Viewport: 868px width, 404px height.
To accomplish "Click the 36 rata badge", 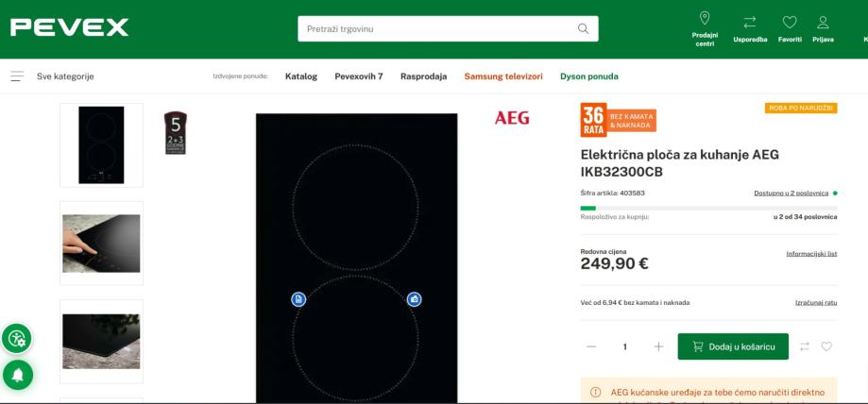I will 593,120.
